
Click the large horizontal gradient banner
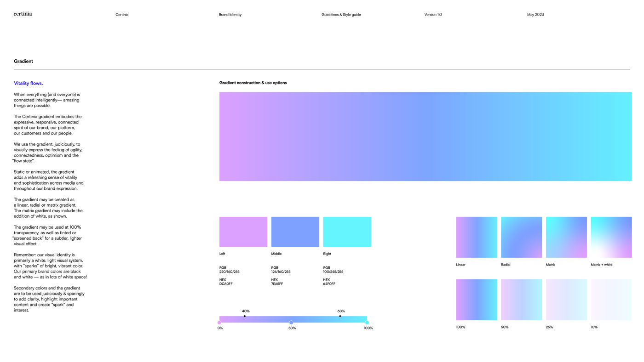tap(425, 136)
